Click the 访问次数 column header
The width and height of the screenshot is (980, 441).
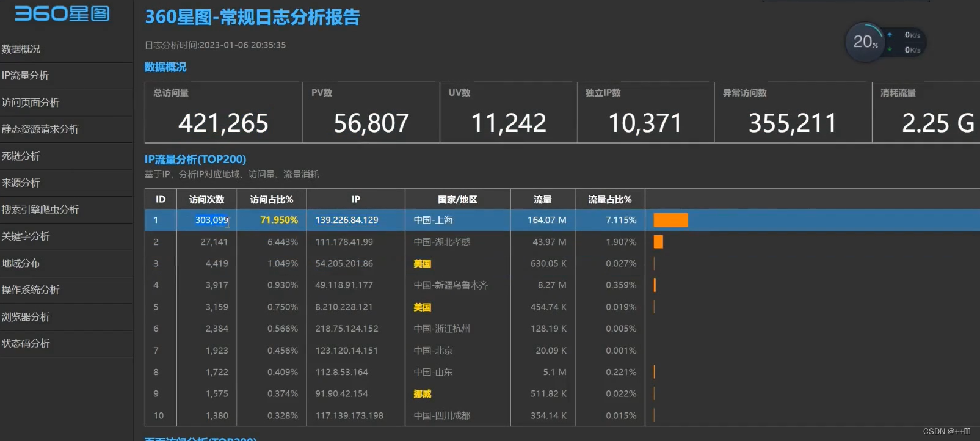click(x=206, y=200)
